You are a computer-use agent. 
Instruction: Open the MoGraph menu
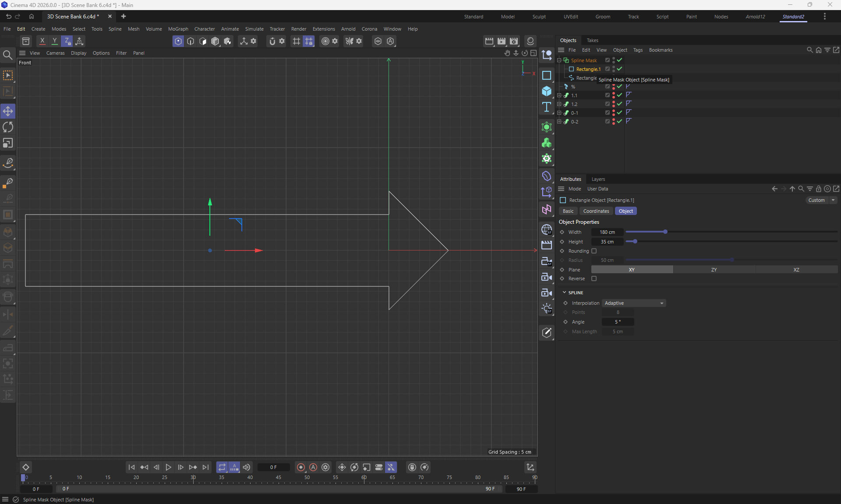[178, 29]
